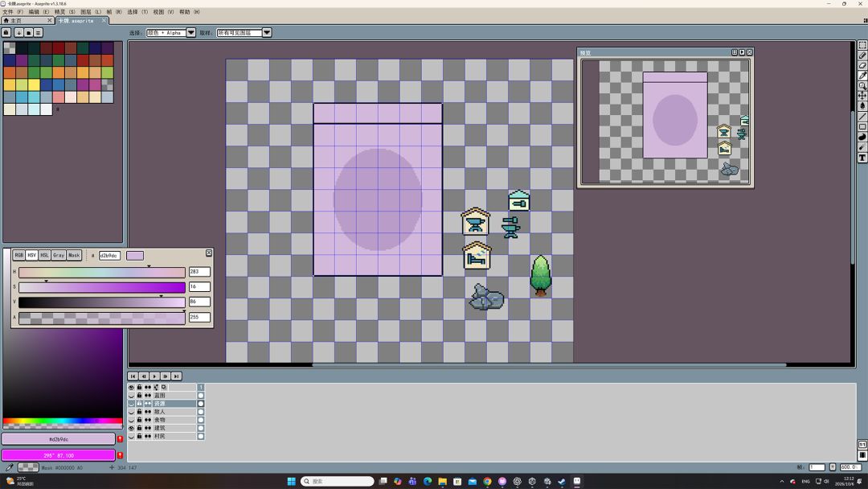868x489 pixels.
Task: Click the foreground color #d2b9dc bar
Action: 58,439
